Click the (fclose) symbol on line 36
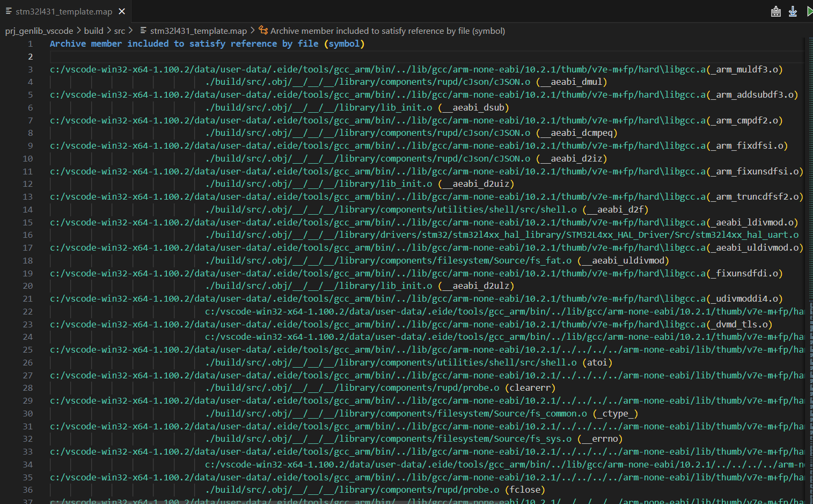The height and width of the screenshot is (504, 813). (525, 490)
